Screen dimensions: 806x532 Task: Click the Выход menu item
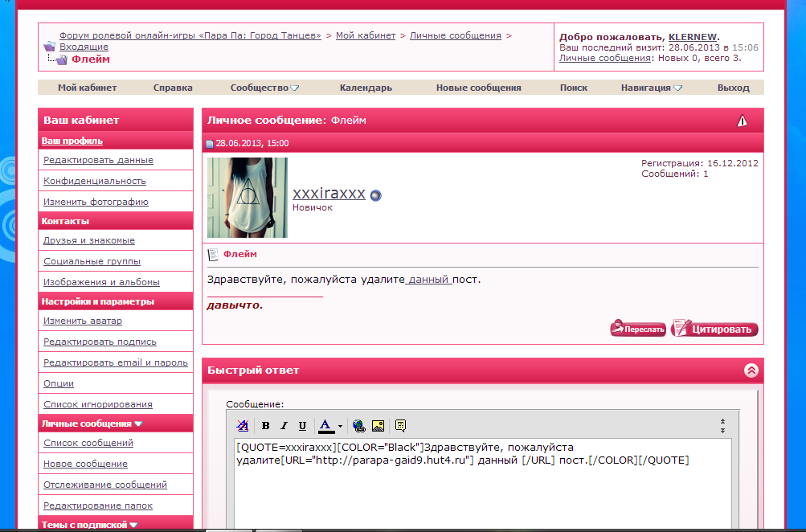click(733, 88)
